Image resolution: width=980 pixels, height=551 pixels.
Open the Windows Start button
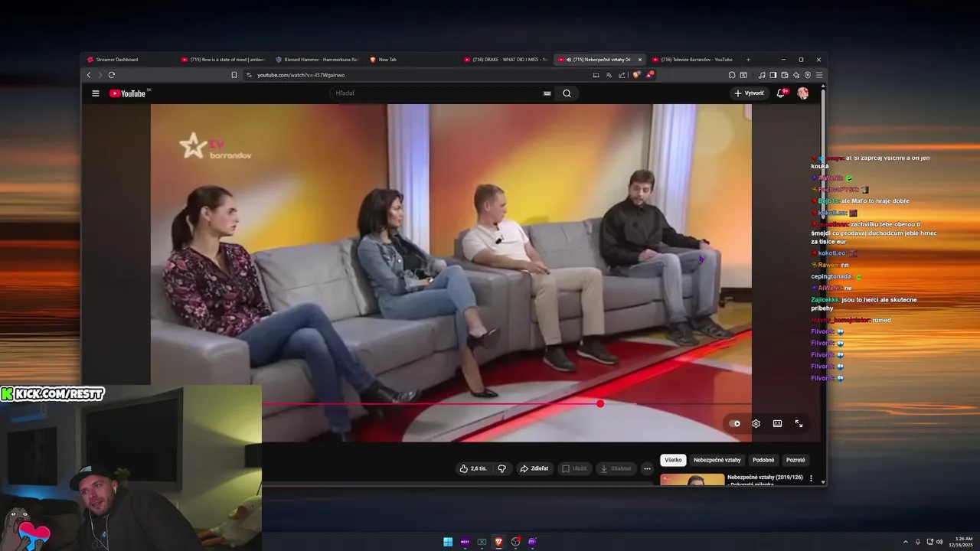point(448,542)
